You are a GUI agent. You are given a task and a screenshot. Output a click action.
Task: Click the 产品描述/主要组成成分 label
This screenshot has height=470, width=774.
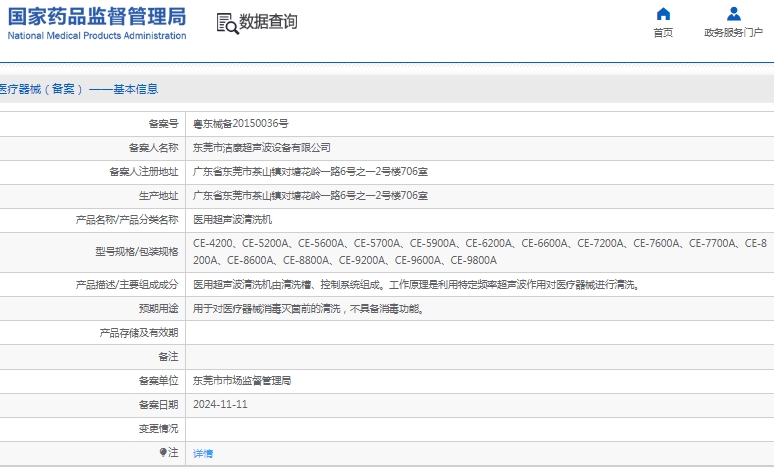coord(127,285)
